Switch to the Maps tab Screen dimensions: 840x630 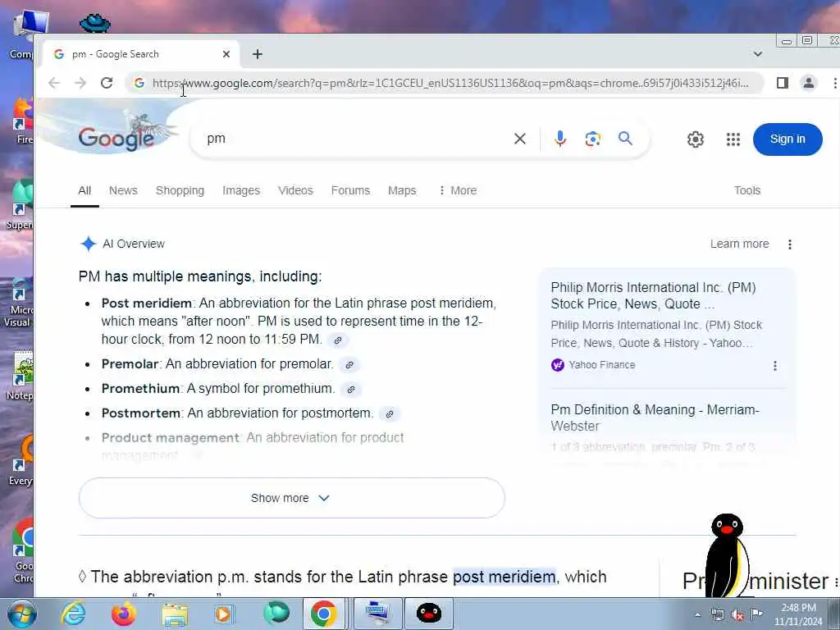tap(402, 190)
